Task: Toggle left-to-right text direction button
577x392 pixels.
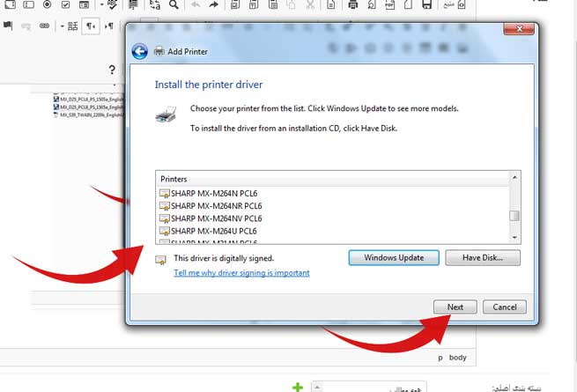Action: [109, 26]
